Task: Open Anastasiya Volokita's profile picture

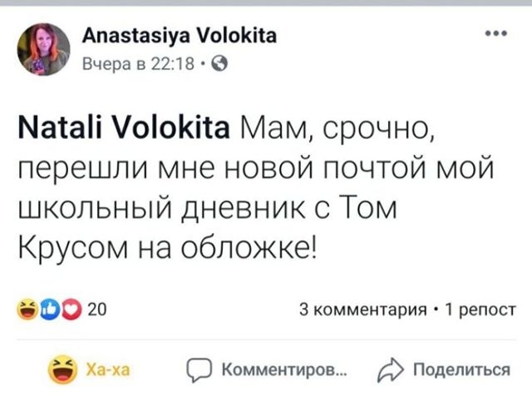Action: click(45, 50)
